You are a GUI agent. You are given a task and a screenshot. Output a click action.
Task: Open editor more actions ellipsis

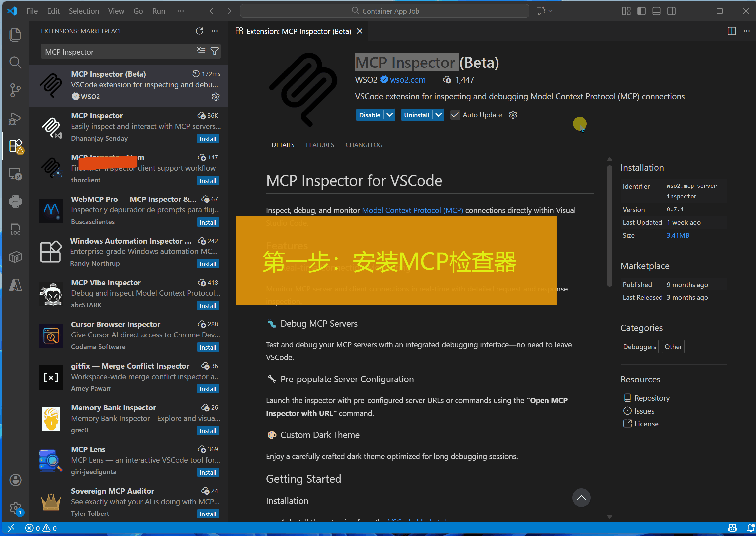pyautogui.click(x=747, y=31)
